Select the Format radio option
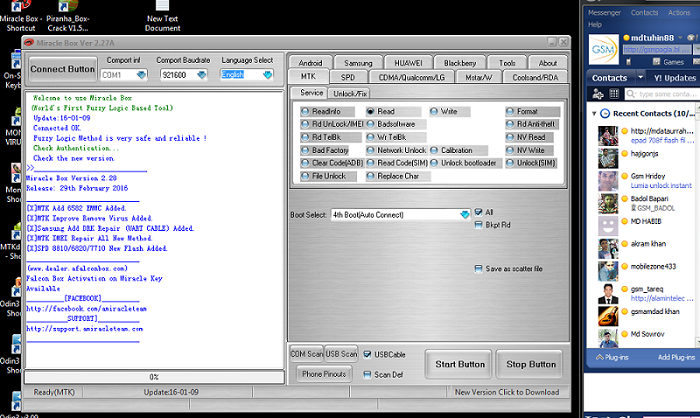This screenshot has height=418, width=700. (510, 111)
